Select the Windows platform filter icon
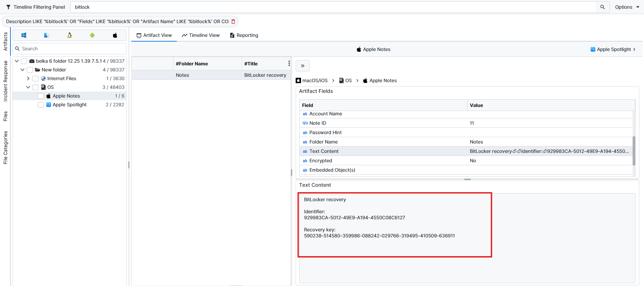Screen dimensions: 644x286 tap(24, 35)
